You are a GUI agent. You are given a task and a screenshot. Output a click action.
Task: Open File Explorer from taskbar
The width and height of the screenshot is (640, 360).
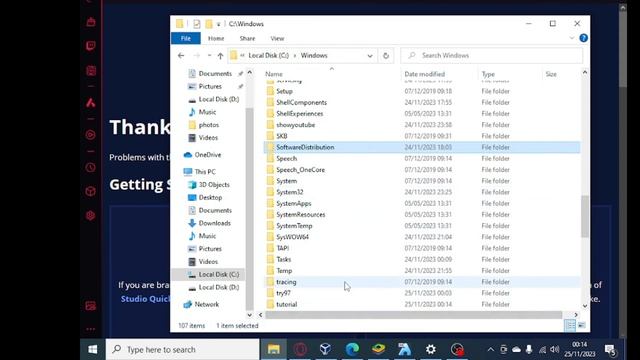point(273,349)
